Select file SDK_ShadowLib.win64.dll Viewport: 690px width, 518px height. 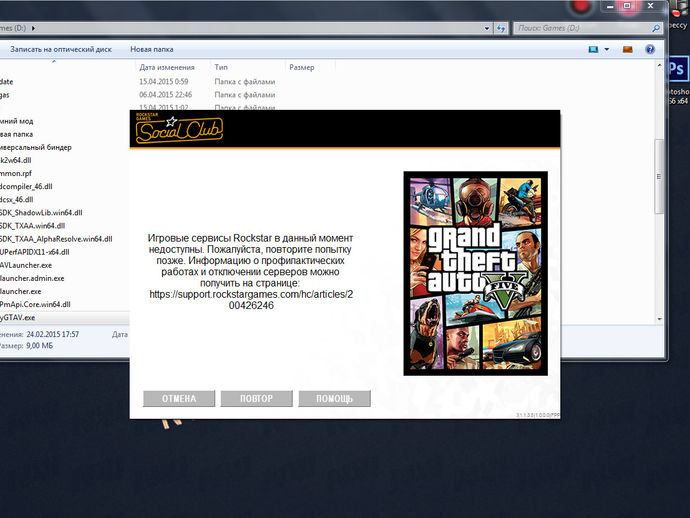41,213
